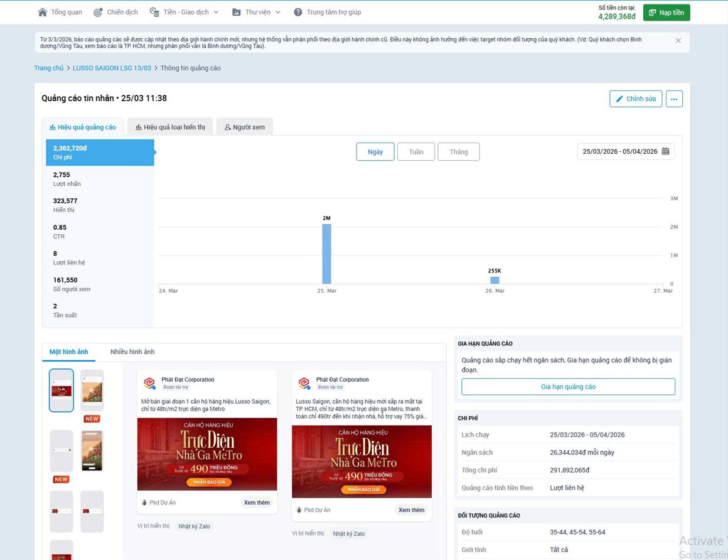Select the first ad preview thumbnail

click(62, 390)
